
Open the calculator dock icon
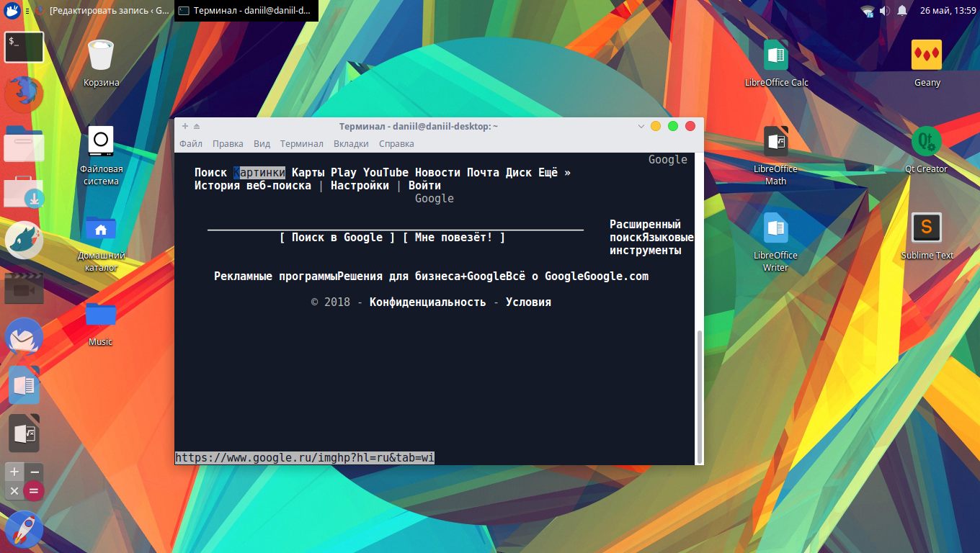pyautogui.click(x=24, y=482)
